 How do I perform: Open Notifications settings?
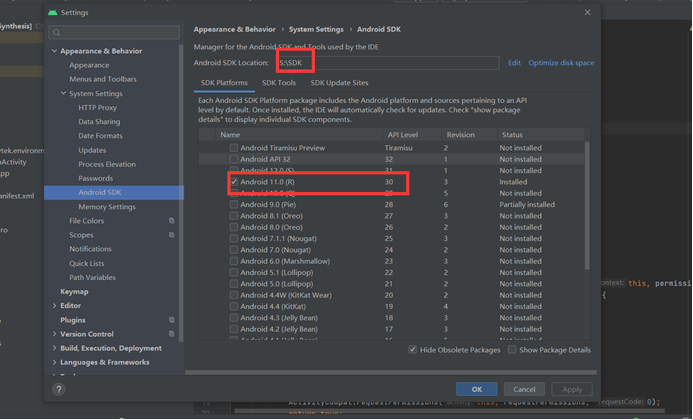(90, 249)
